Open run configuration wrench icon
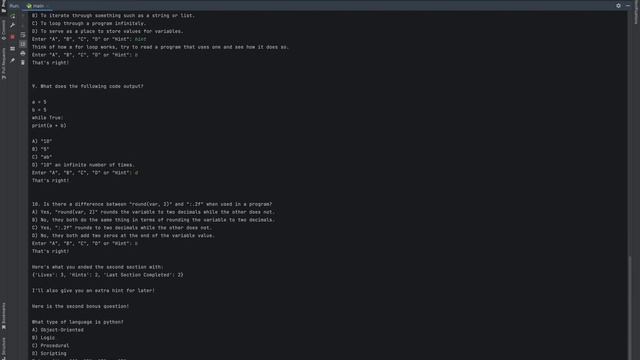 coord(13,25)
